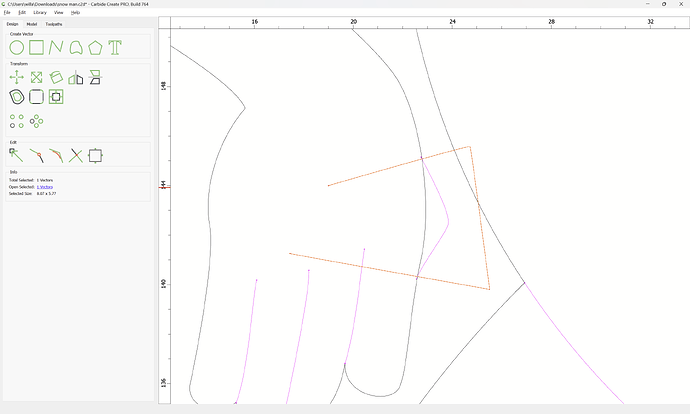Open the rounded Corners tool
Viewport: 690px width, 414px height.
click(36, 97)
